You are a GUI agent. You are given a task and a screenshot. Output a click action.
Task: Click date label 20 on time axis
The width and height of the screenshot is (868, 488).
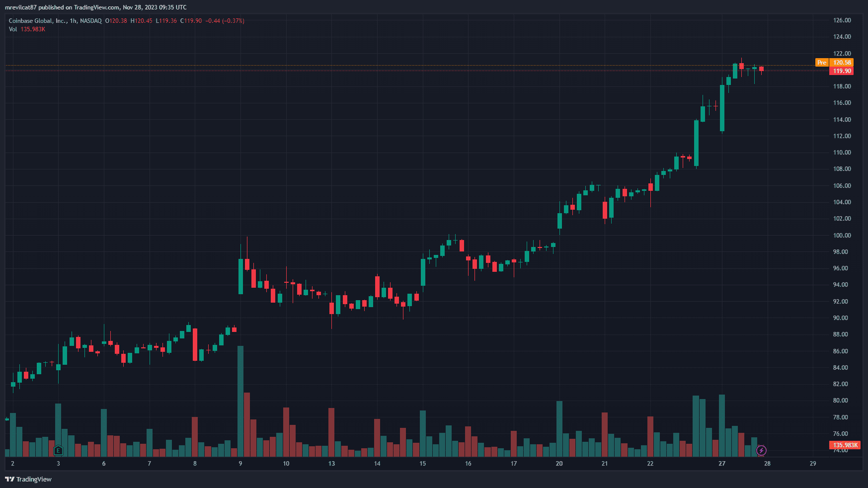(559, 464)
